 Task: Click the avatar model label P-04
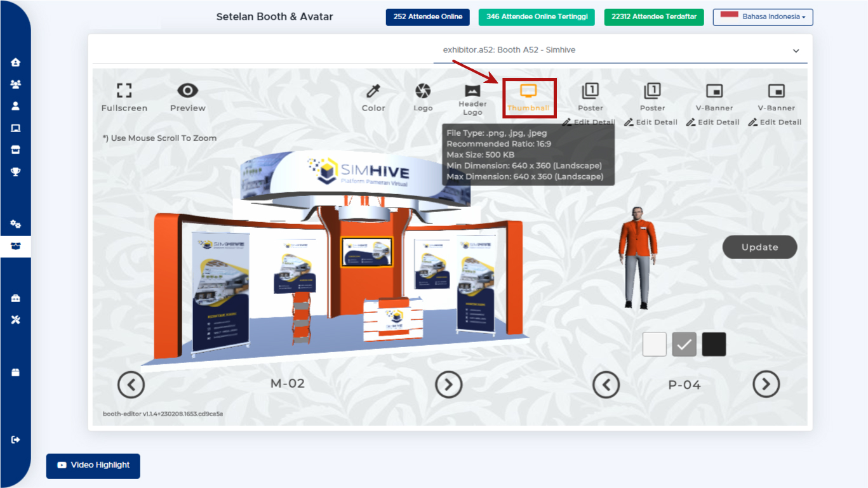point(684,385)
